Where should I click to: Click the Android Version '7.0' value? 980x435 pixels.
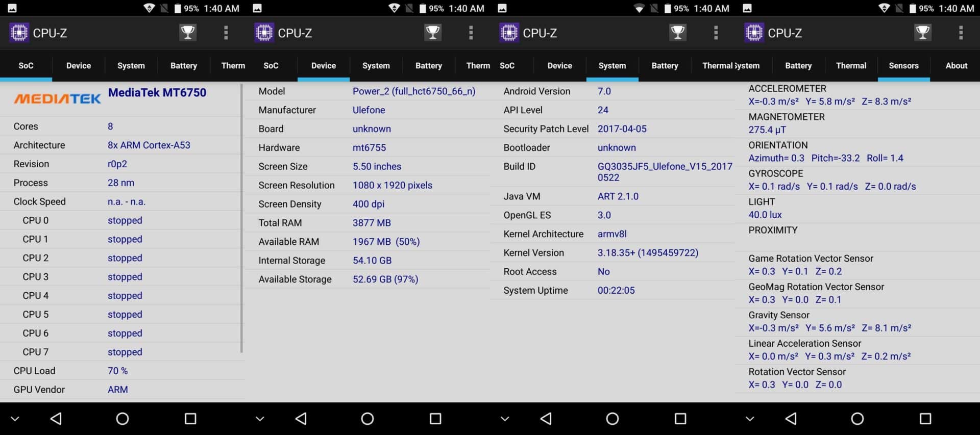pos(604,91)
